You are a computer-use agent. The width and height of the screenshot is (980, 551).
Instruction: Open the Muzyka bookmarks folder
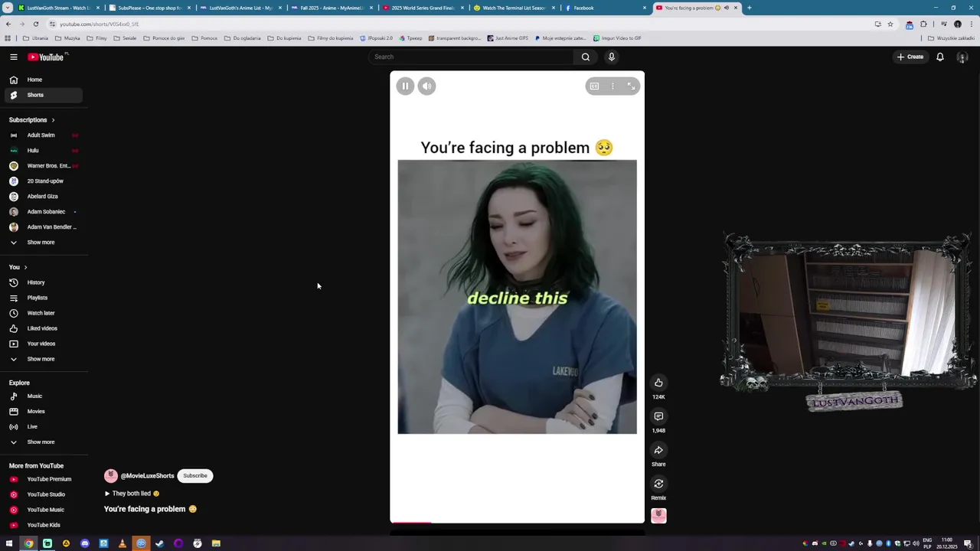pyautogui.click(x=67, y=38)
